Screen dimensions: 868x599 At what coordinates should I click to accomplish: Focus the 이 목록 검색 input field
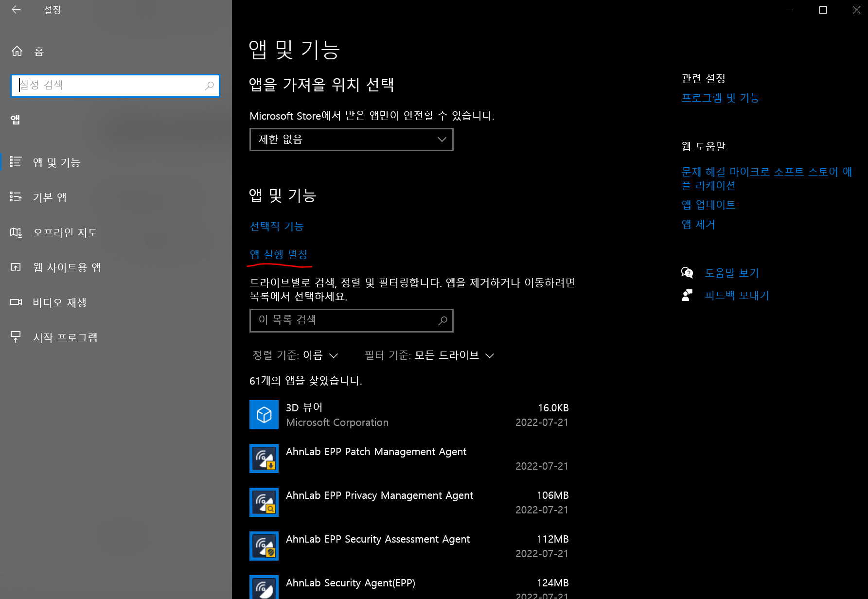[352, 320]
